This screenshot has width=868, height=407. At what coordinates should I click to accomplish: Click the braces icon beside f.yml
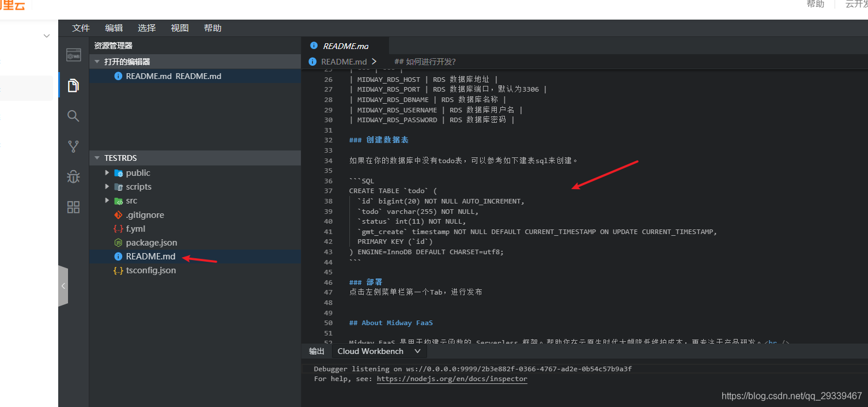click(118, 229)
